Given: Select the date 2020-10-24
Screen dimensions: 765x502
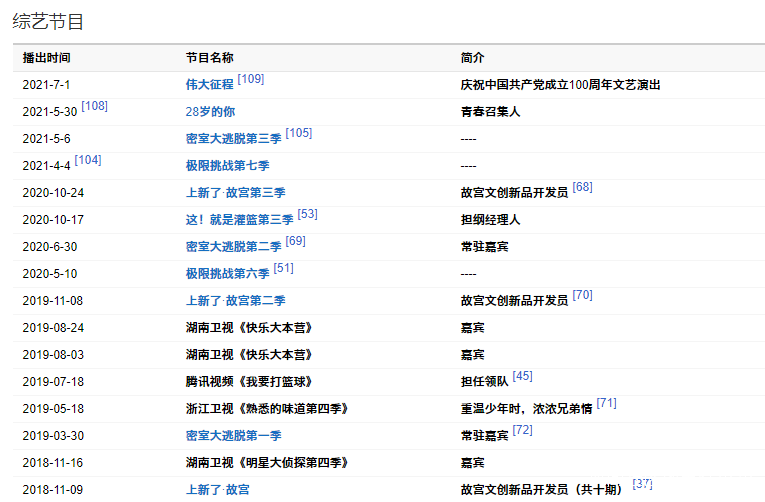Looking at the screenshot, I should coord(53,193).
